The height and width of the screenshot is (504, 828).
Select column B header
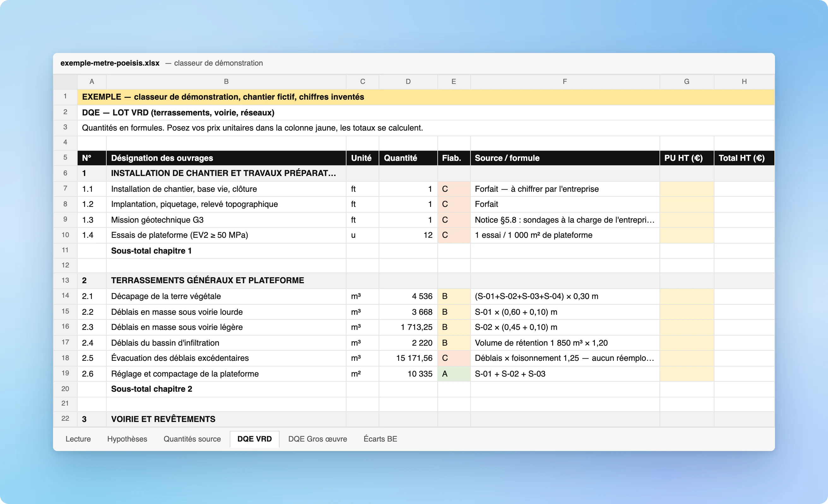click(226, 82)
